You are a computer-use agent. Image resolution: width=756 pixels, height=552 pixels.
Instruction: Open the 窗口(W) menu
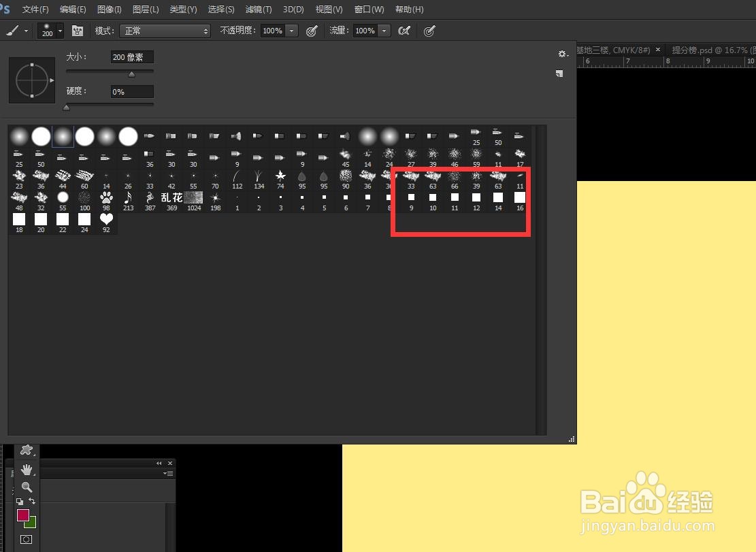pyautogui.click(x=369, y=9)
